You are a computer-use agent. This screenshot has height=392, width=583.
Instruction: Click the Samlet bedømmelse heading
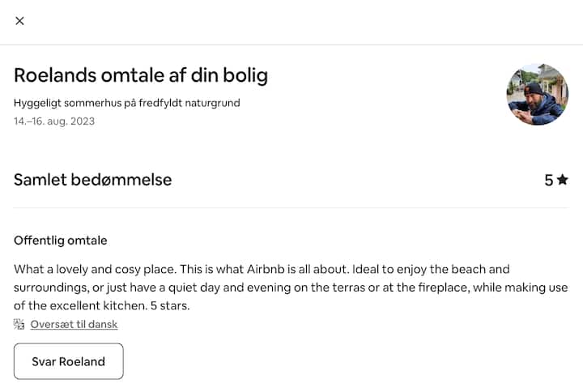(x=93, y=180)
